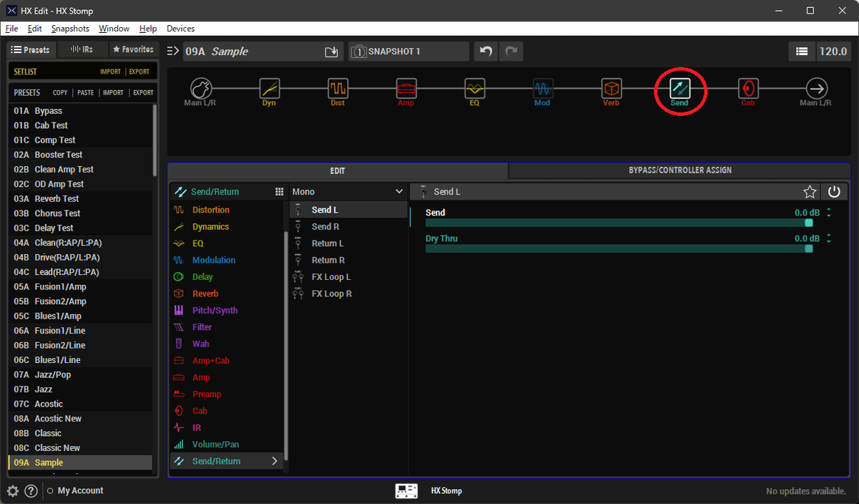Select the Mod block in signal chain
Screen dimensions: 859x504
(x=543, y=88)
